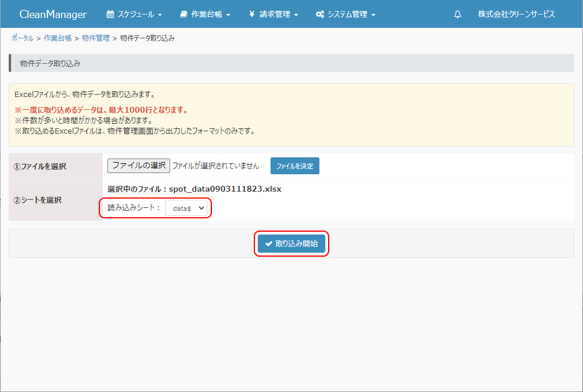Screen dimensions: 583x392
Task: Click the checkmark icon on 取り込み開始
Action: (268, 244)
